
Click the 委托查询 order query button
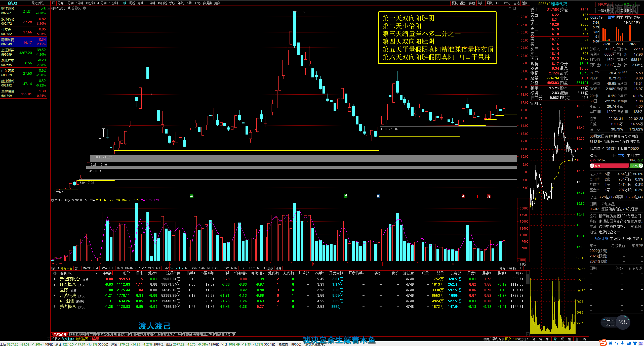pyautogui.click(x=626, y=11)
